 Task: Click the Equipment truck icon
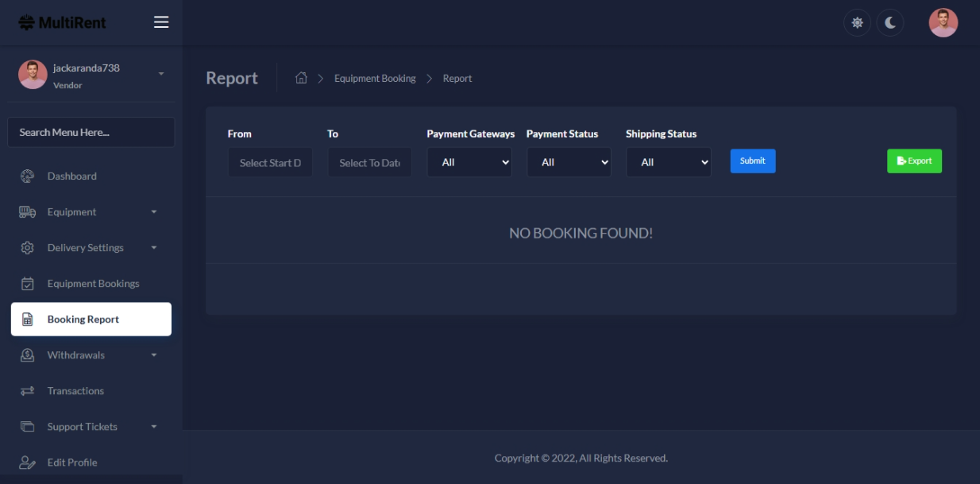(27, 212)
